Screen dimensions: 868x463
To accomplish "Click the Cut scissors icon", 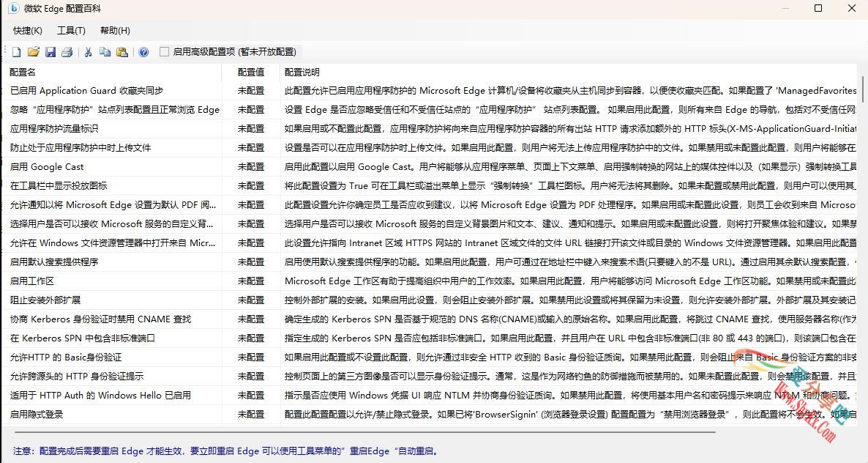I will 88,52.
